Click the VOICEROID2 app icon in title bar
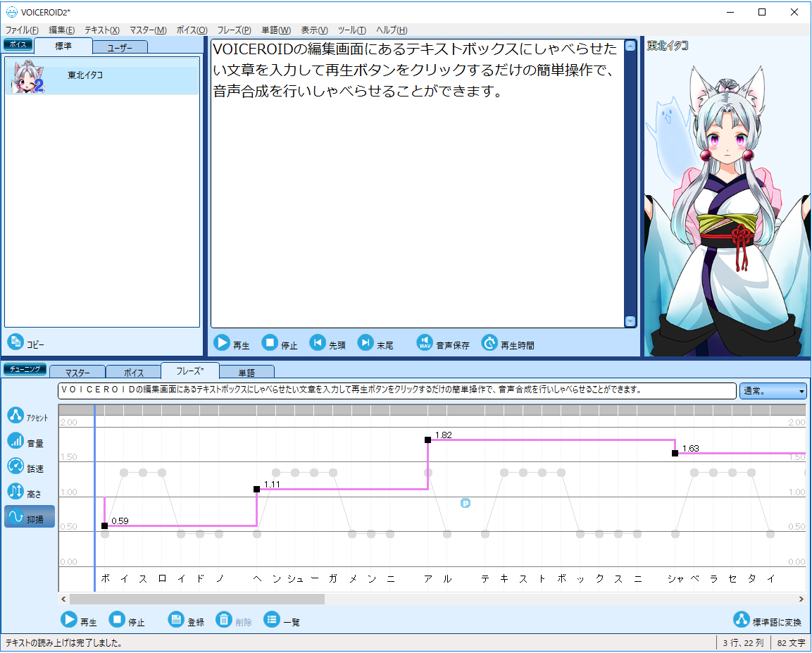Image resolution: width=812 pixels, height=653 pixels. pyautogui.click(x=11, y=12)
